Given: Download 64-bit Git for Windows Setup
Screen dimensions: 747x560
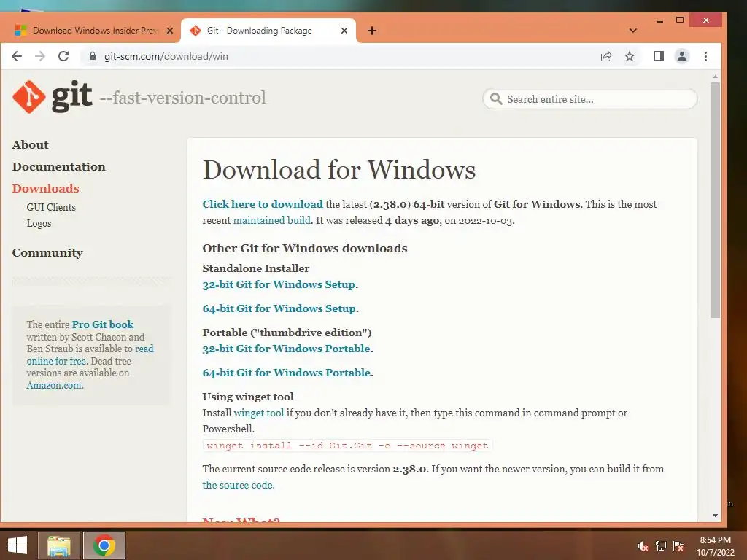Looking at the screenshot, I should pos(279,308).
